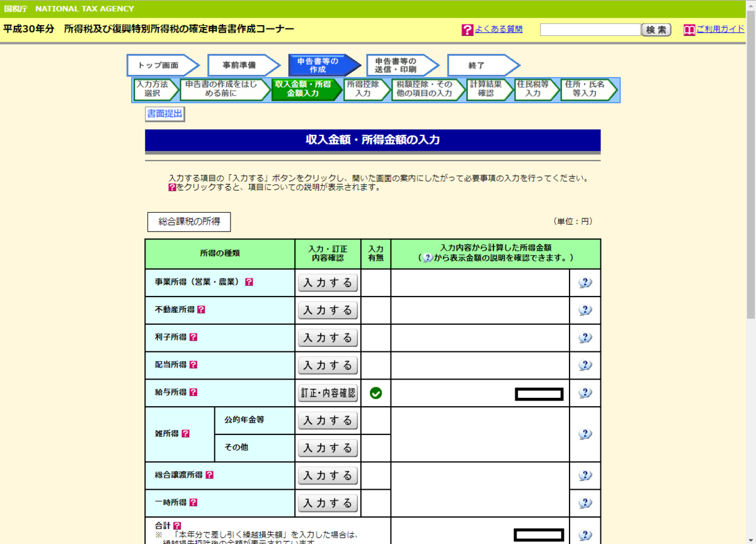Show amount explanation bubble for 雑所得 row

585,434
